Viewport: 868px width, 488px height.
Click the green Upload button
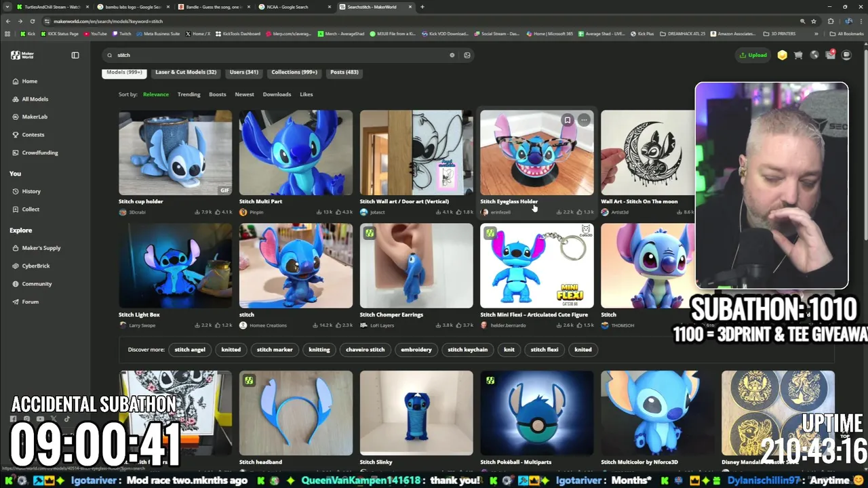753,55
